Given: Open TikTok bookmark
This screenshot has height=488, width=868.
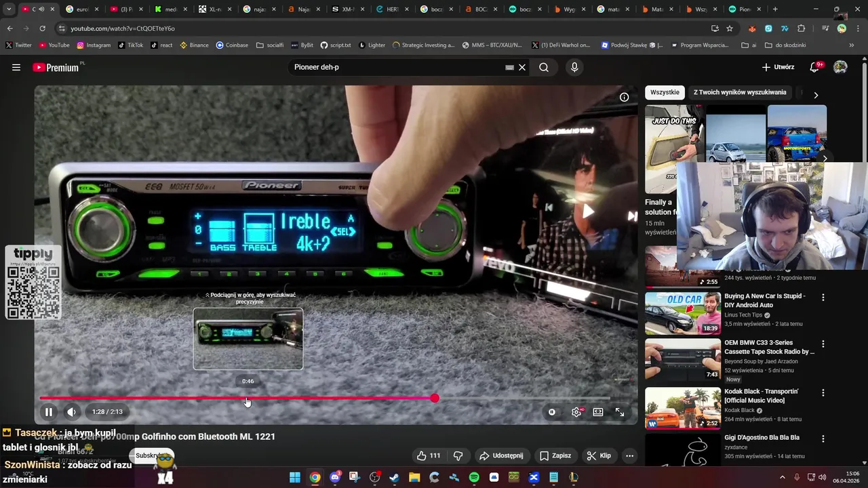Looking at the screenshot, I should [x=130, y=45].
